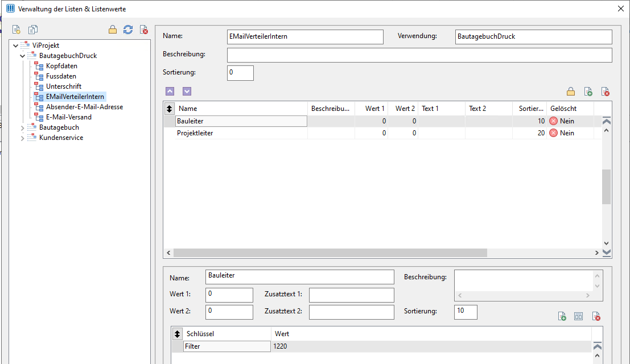The image size is (630, 364).
Task: Click the vertical scrollbar thumb of the values table
Action: click(x=606, y=187)
